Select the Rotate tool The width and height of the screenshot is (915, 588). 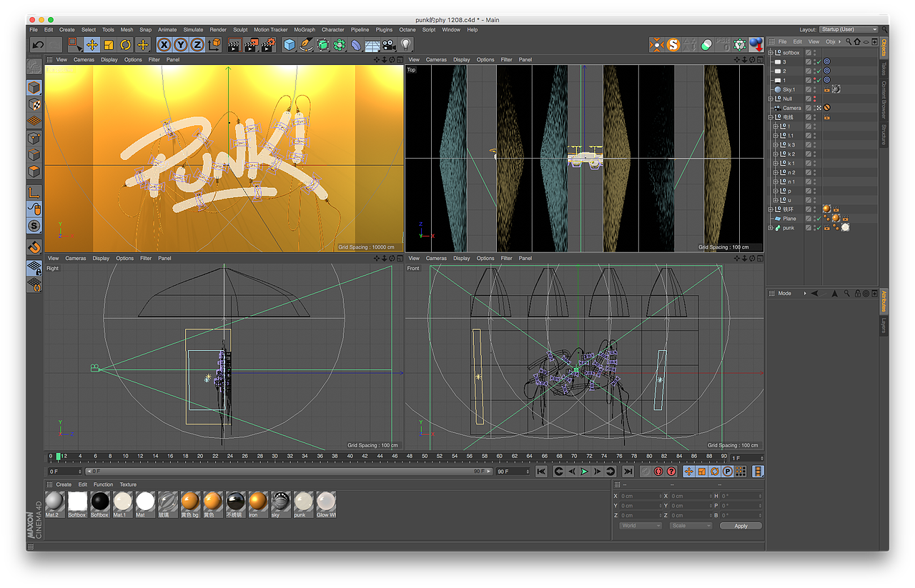126,45
